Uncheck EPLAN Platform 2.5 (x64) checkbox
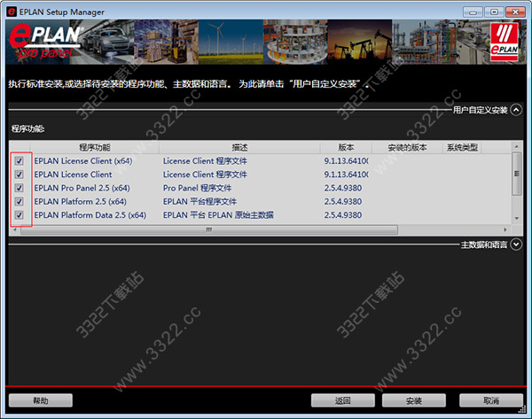 (19, 201)
